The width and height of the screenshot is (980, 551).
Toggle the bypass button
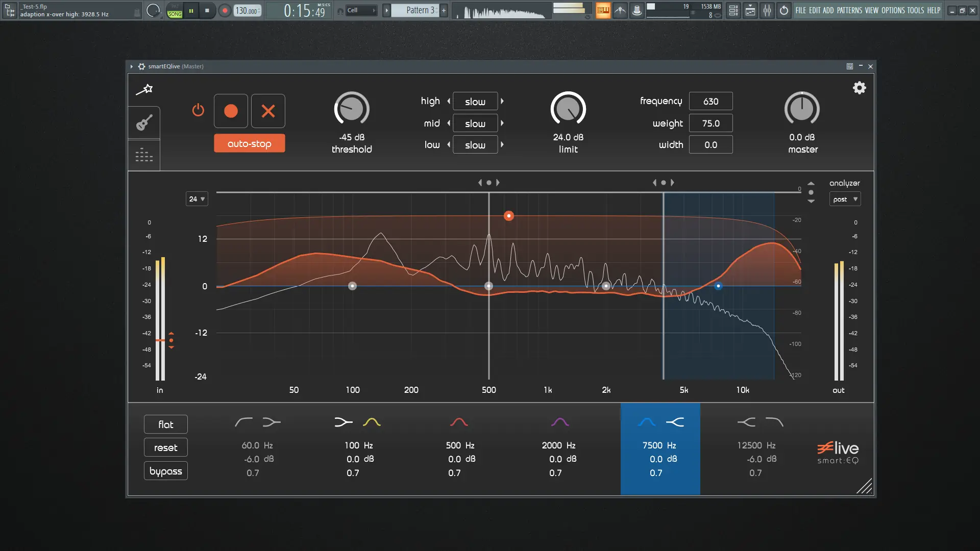[x=166, y=471]
